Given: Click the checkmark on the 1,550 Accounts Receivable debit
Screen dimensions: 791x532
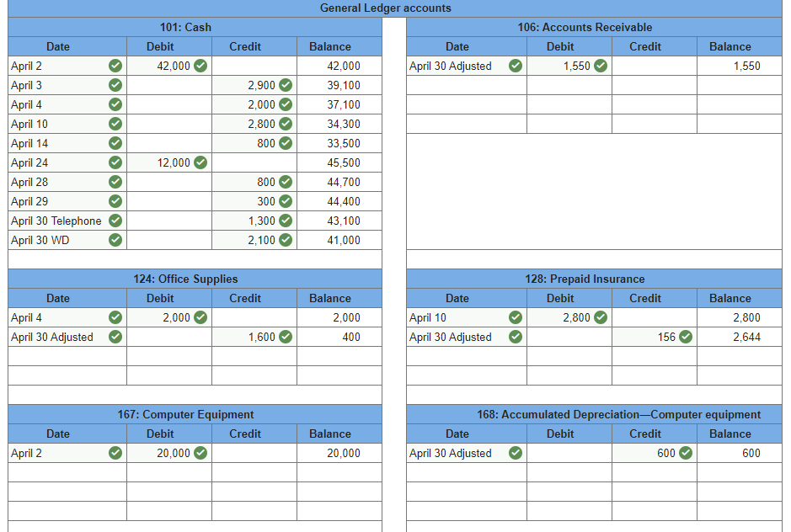Looking at the screenshot, I should coord(599,66).
